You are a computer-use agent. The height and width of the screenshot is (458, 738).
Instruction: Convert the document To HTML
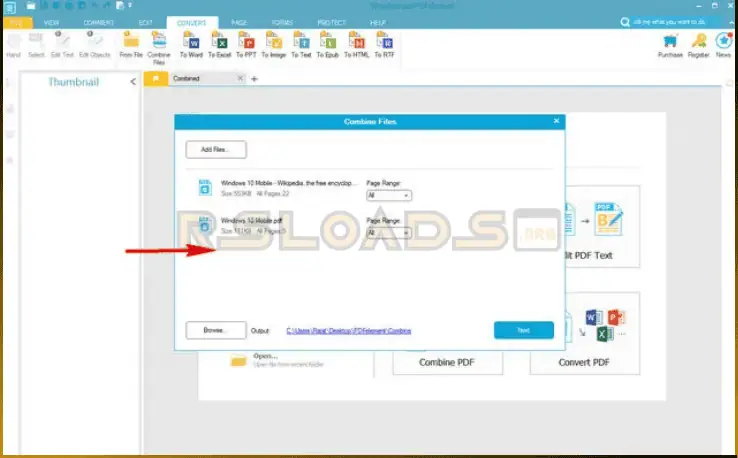[356, 46]
